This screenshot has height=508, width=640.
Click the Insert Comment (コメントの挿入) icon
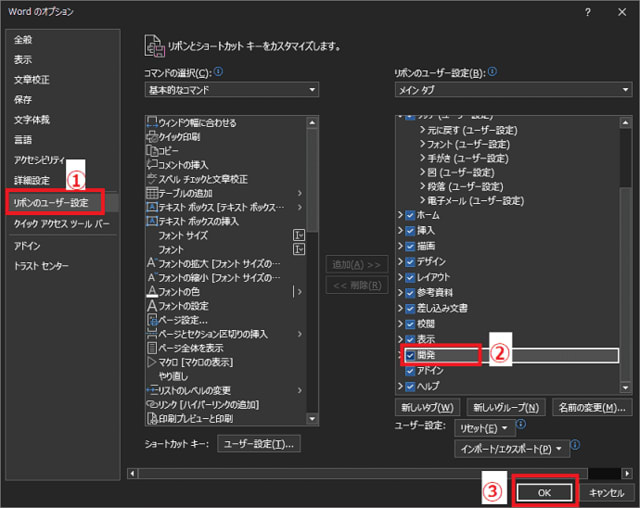(x=152, y=164)
